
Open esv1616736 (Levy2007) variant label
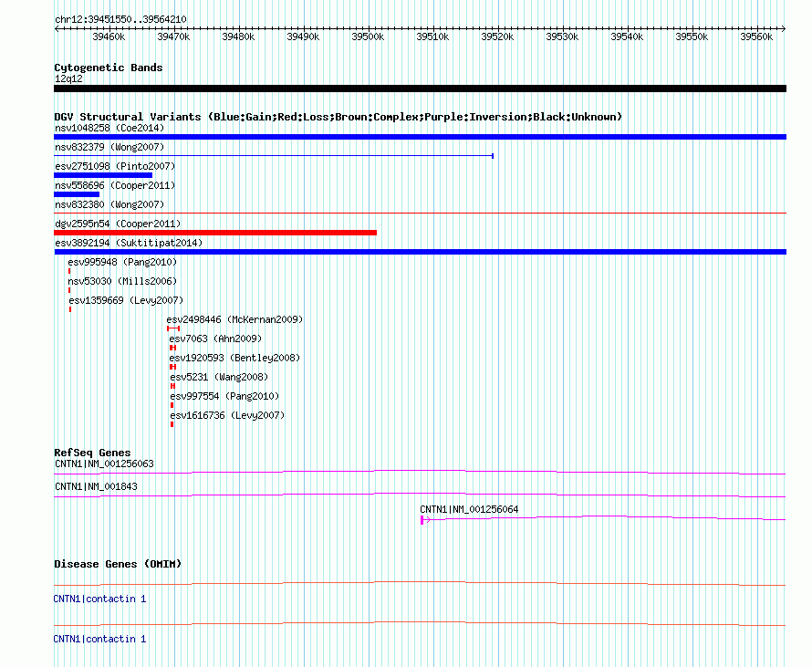(x=227, y=415)
